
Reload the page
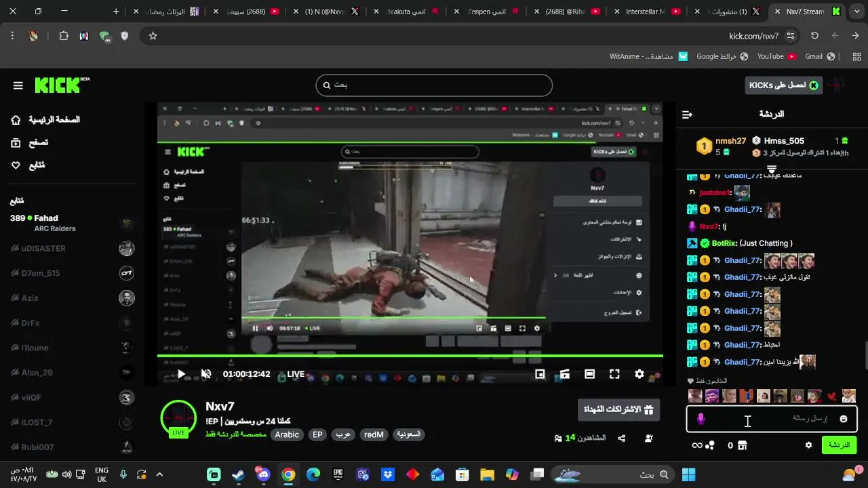click(814, 36)
